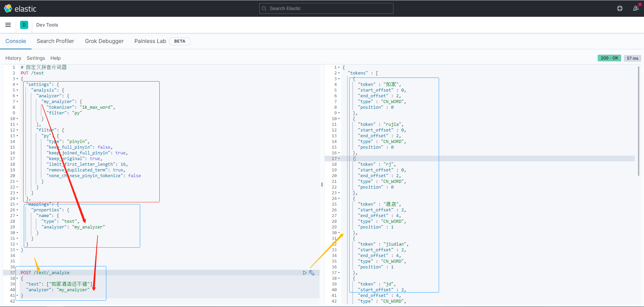Open console Help
This screenshot has width=644, height=307.
click(55, 58)
